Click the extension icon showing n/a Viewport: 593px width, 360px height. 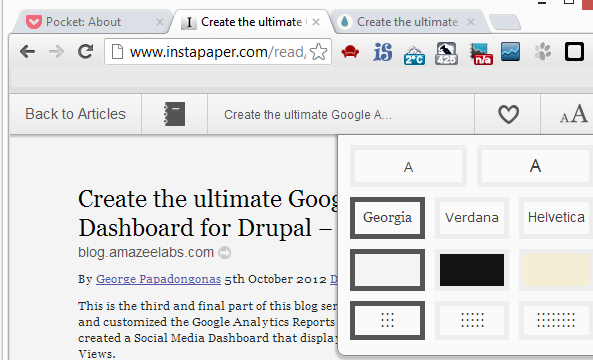click(481, 54)
